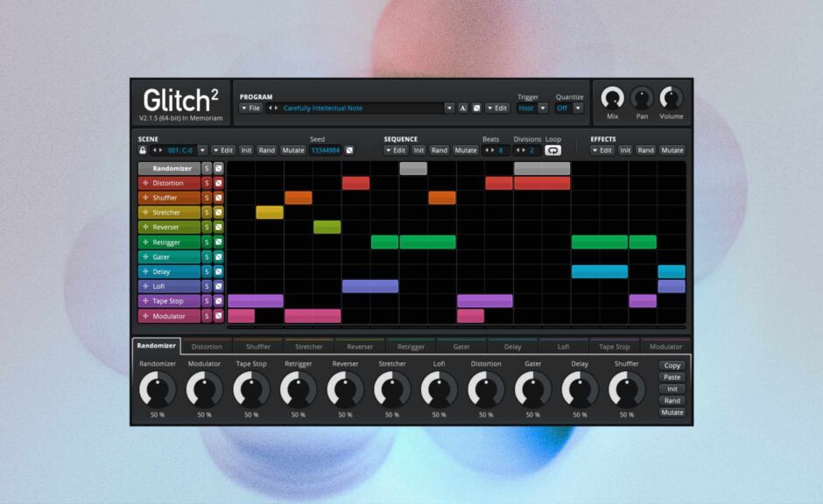Switch to the Distortion tab
Screen dimensions: 823x504
pos(207,346)
